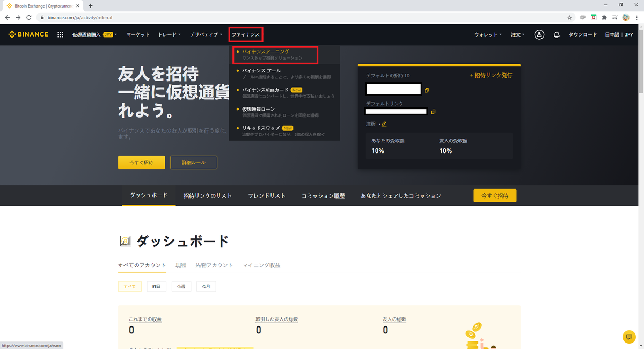
Task: Reload the current page
Action: point(29,17)
